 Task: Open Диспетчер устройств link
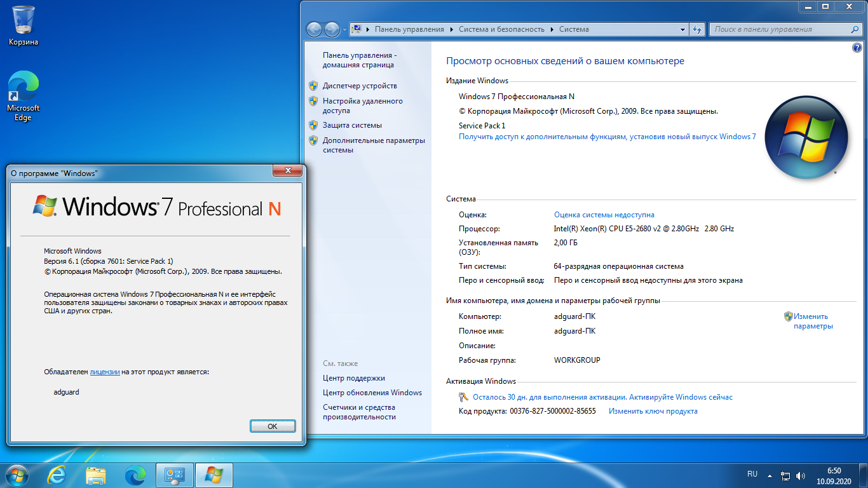pyautogui.click(x=360, y=86)
